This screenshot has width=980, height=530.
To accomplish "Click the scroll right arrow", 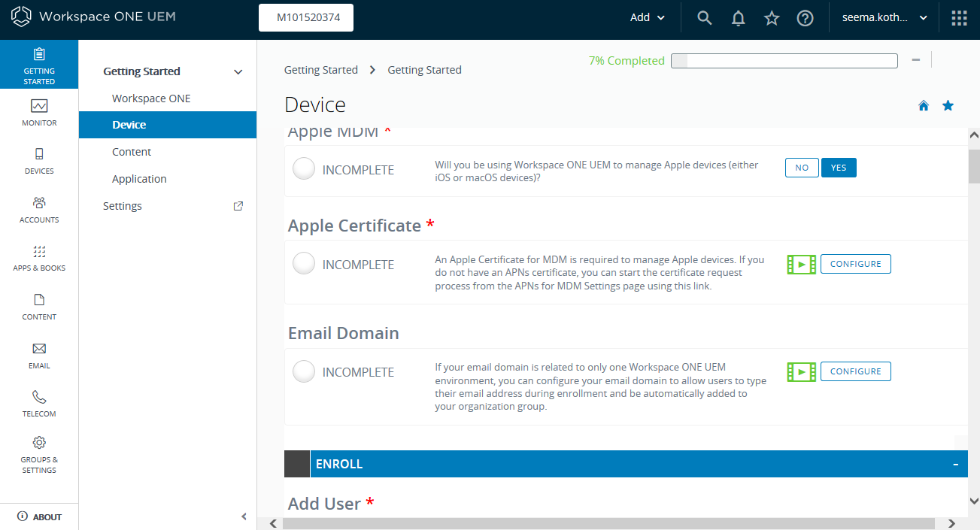I will [x=951, y=523].
